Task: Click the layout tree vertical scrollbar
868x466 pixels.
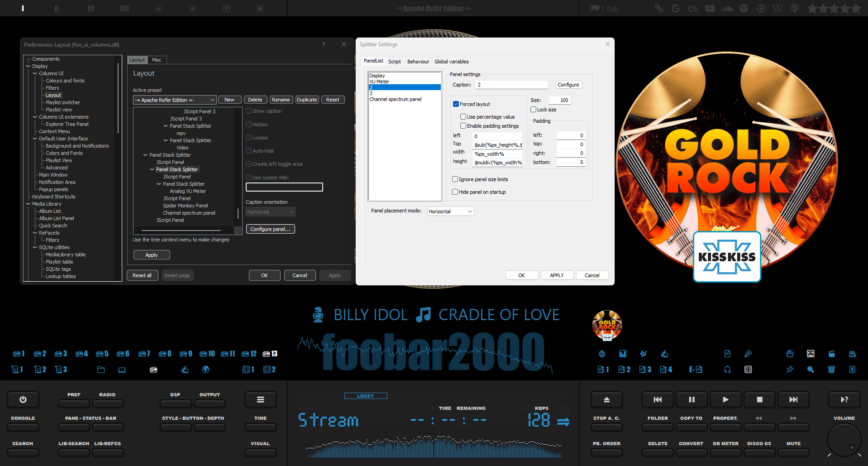Action: (238, 213)
